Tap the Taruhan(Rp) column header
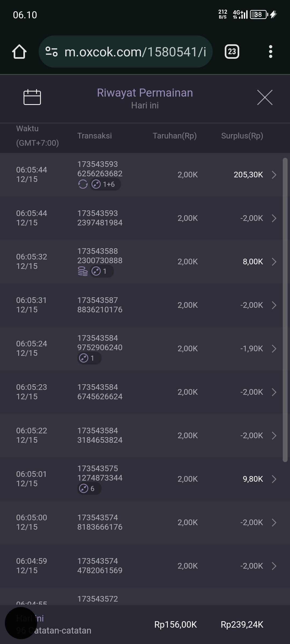 click(x=175, y=136)
